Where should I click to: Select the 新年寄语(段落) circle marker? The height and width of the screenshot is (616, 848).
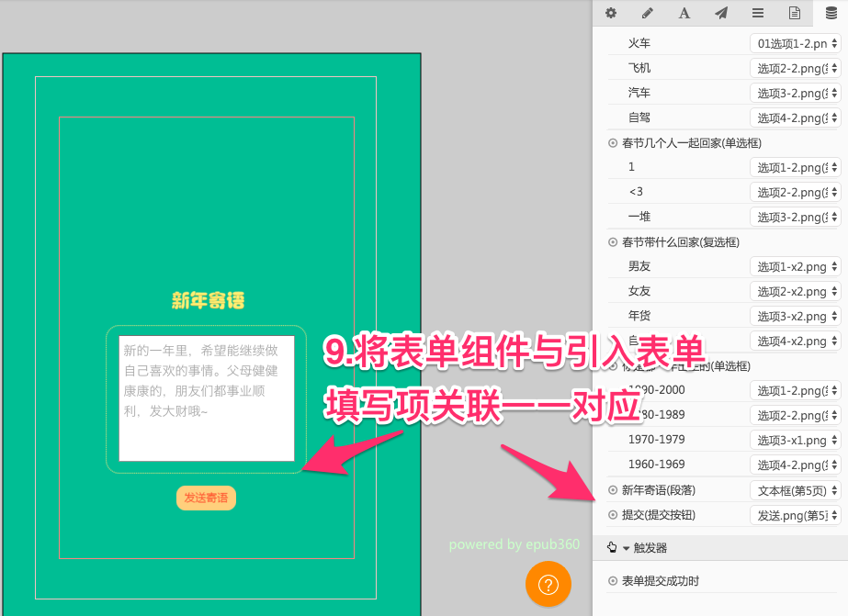coord(613,490)
